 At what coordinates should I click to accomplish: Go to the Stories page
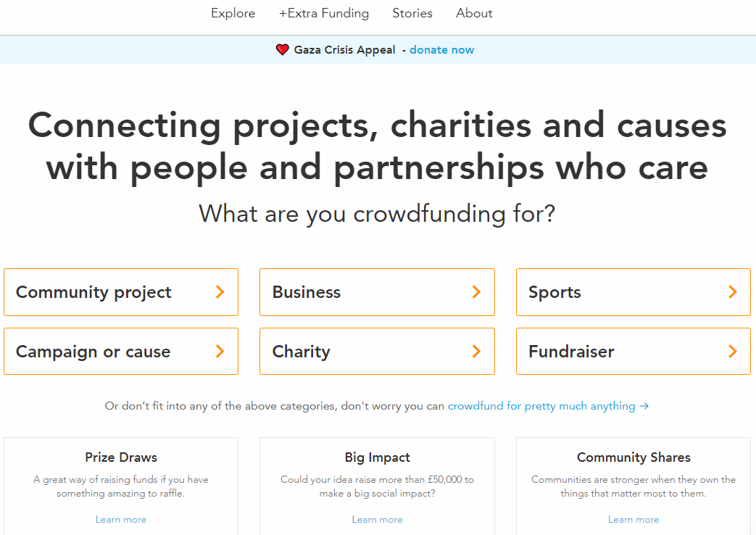point(412,14)
